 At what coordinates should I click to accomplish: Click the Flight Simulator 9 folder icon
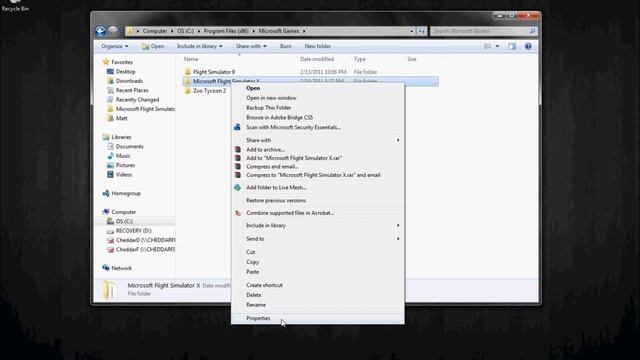coord(188,72)
